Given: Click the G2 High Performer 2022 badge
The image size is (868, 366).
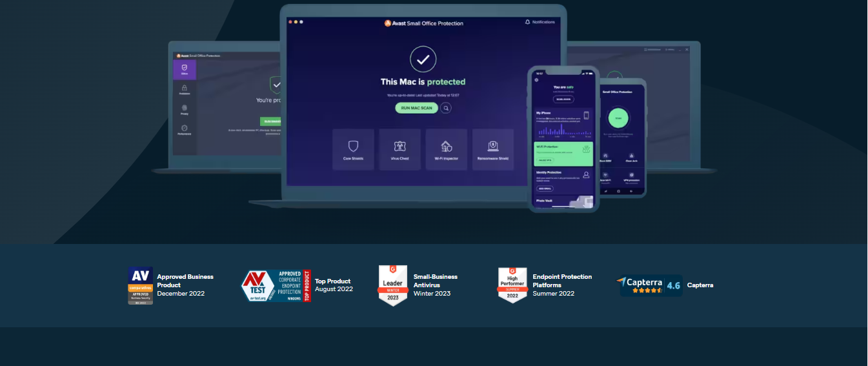Looking at the screenshot, I should click(512, 285).
